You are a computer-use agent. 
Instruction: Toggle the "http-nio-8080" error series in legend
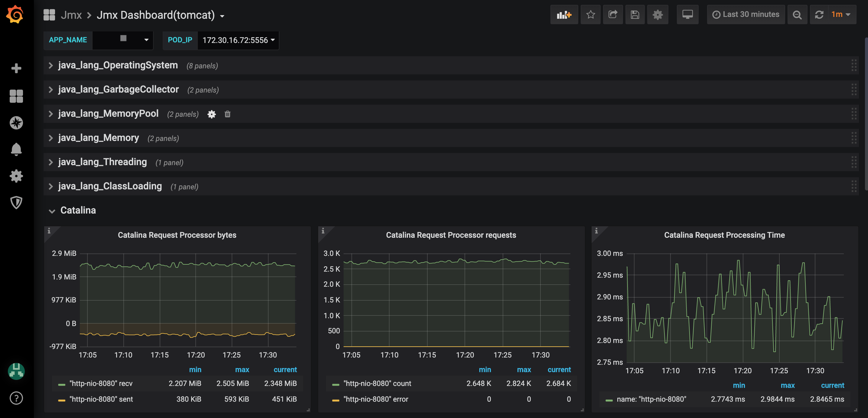pyautogui.click(x=375, y=399)
